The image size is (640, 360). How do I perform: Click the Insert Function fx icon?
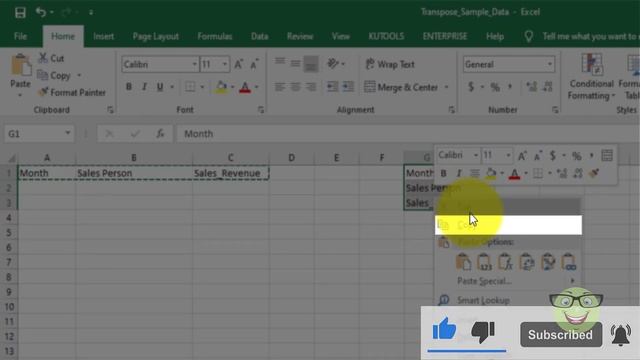coord(160,134)
